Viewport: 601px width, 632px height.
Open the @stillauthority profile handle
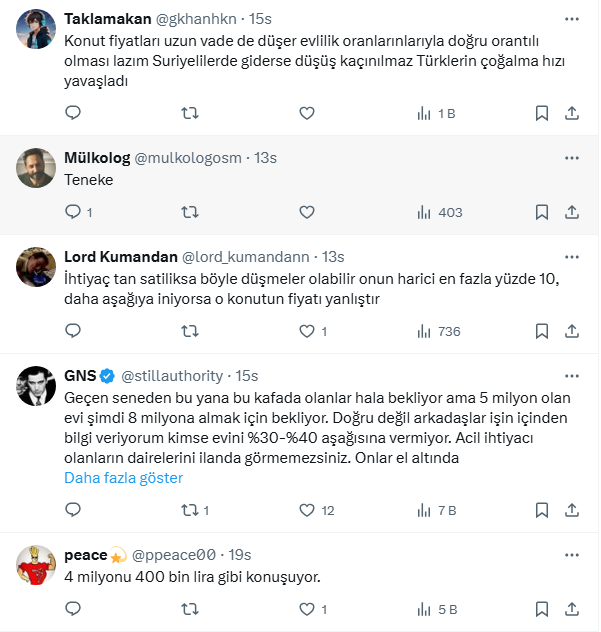point(172,376)
